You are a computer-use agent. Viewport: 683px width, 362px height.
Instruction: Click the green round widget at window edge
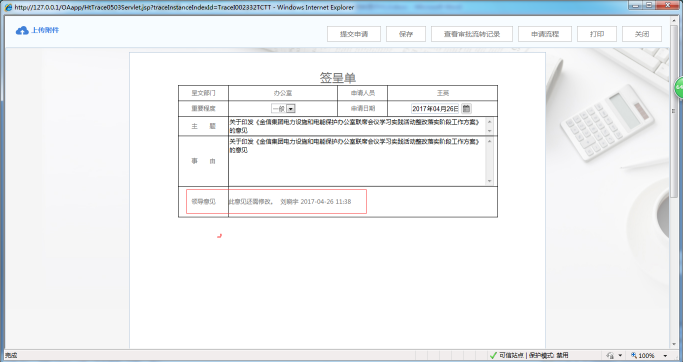coord(679,88)
